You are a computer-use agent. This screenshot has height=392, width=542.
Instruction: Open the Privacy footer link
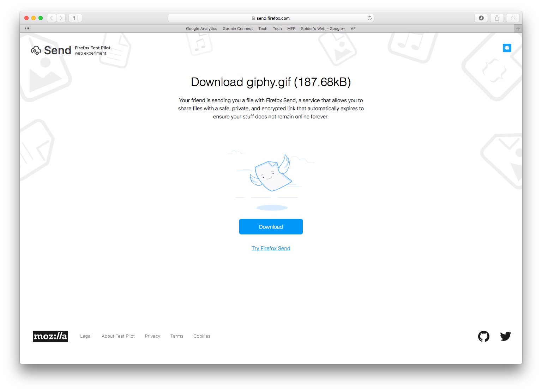(x=152, y=336)
